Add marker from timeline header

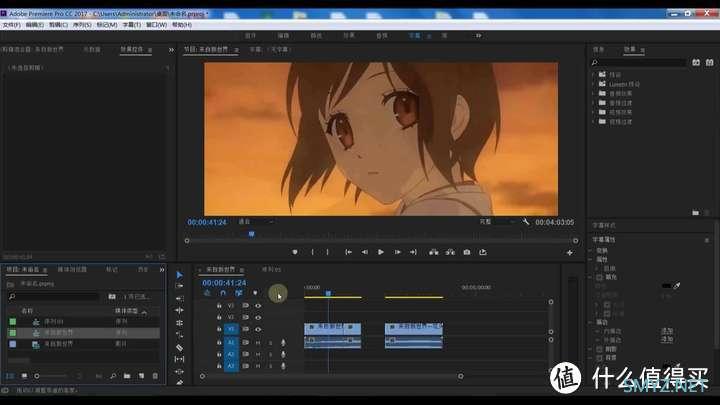255,293
